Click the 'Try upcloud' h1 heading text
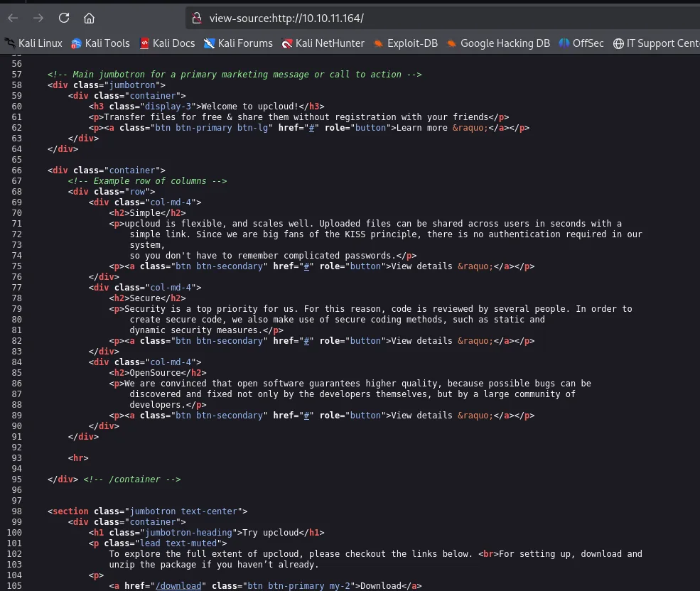The image size is (700, 591). pos(271,533)
